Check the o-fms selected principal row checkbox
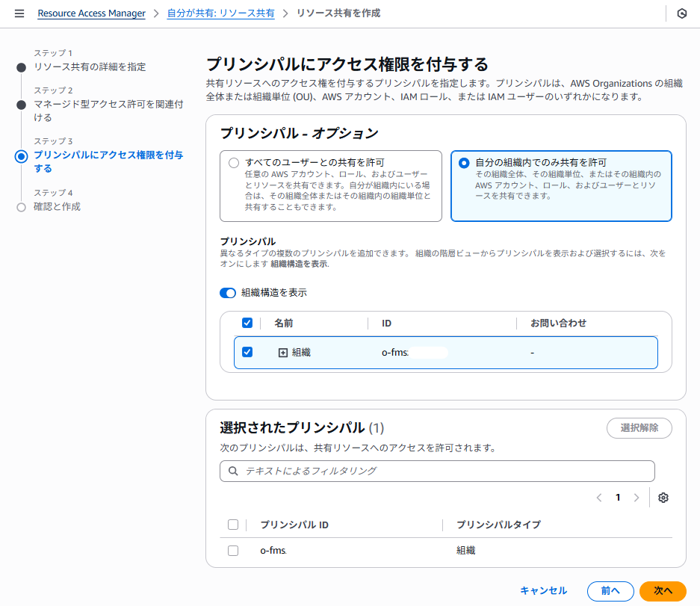This screenshot has height=606, width=700. tap(233, 551)
